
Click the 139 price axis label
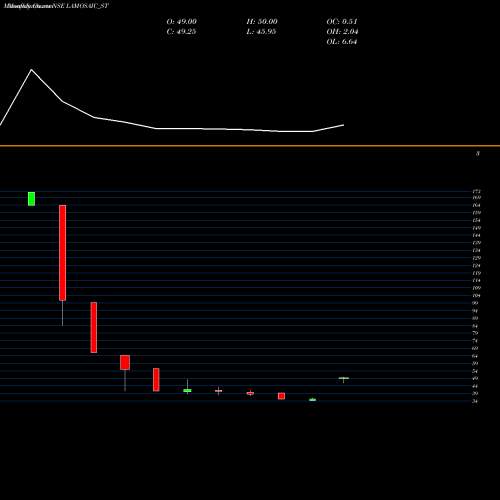(477, 243)
